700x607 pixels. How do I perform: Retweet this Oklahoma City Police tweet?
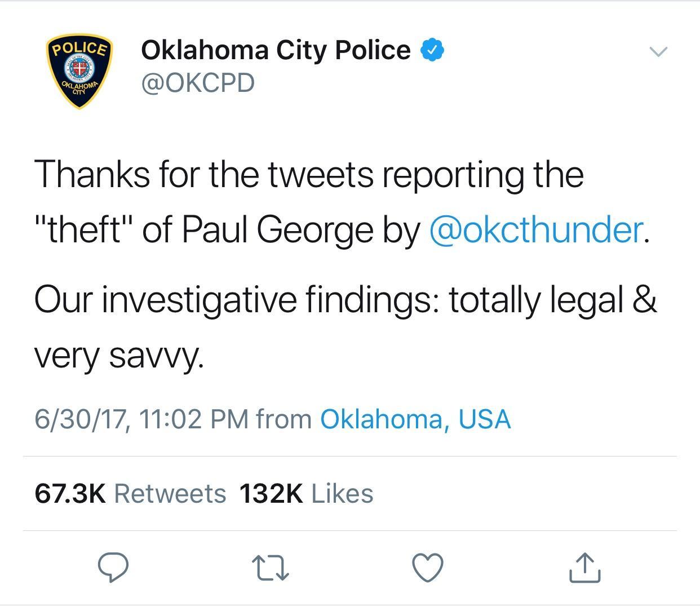[271, 567]
